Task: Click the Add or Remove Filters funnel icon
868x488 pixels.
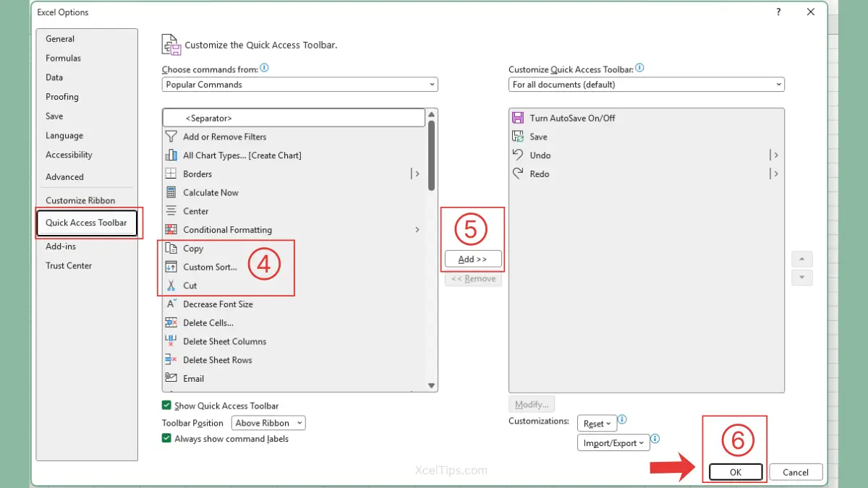Action: 171,137
